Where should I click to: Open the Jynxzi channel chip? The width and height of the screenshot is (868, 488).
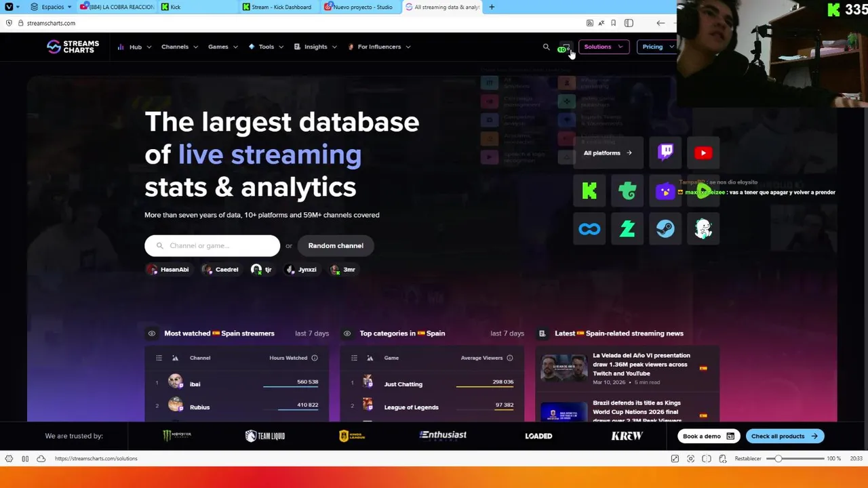[300, 270]
